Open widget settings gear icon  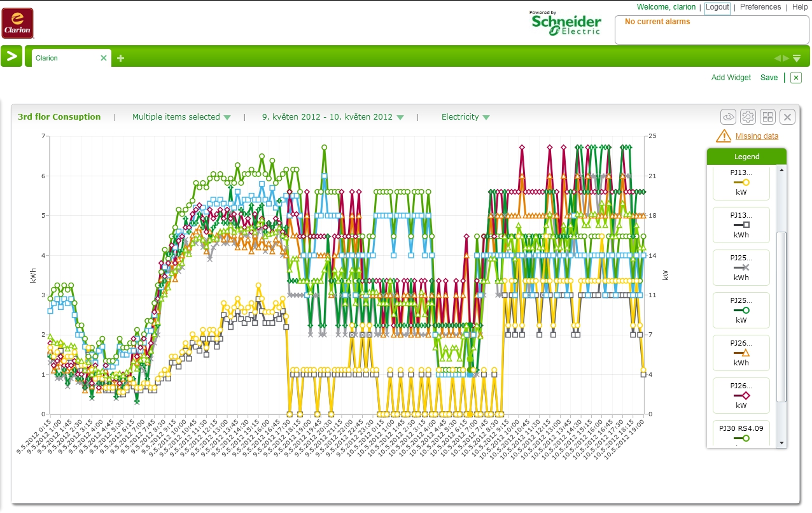(x=748, y=117)
